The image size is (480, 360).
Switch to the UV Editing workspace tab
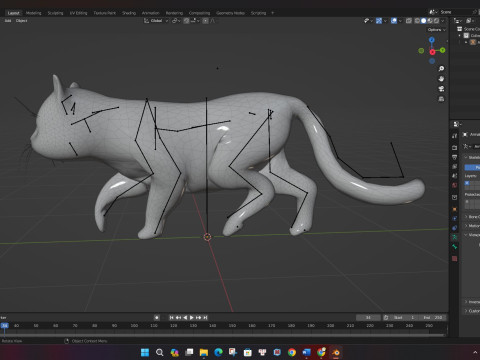click(x=78, y=13)
